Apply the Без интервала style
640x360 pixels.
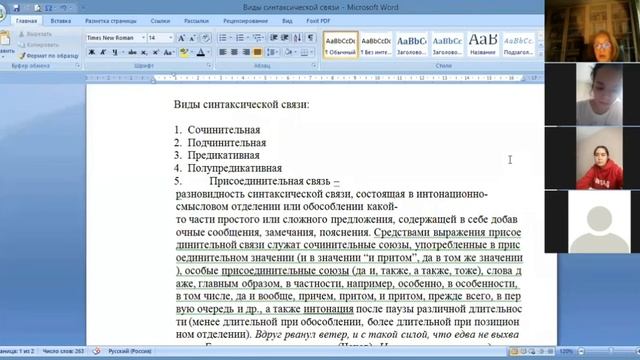click(x=376, y=45)
